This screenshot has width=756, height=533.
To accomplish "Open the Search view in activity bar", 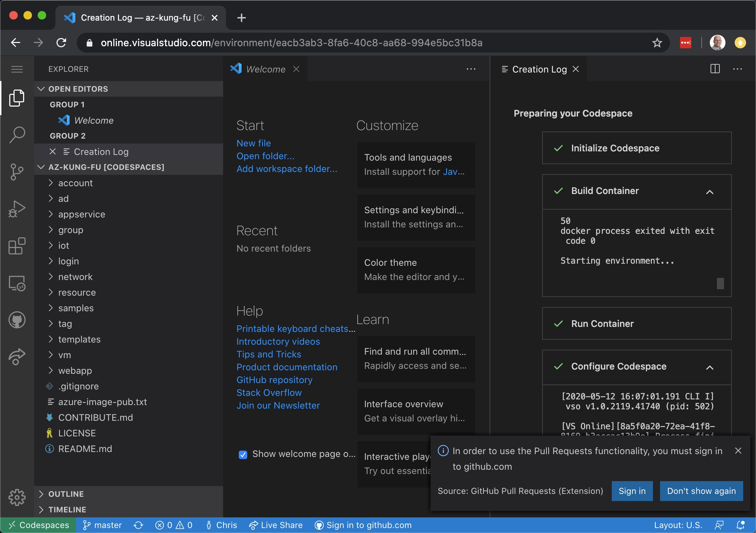I will (17, 135).
